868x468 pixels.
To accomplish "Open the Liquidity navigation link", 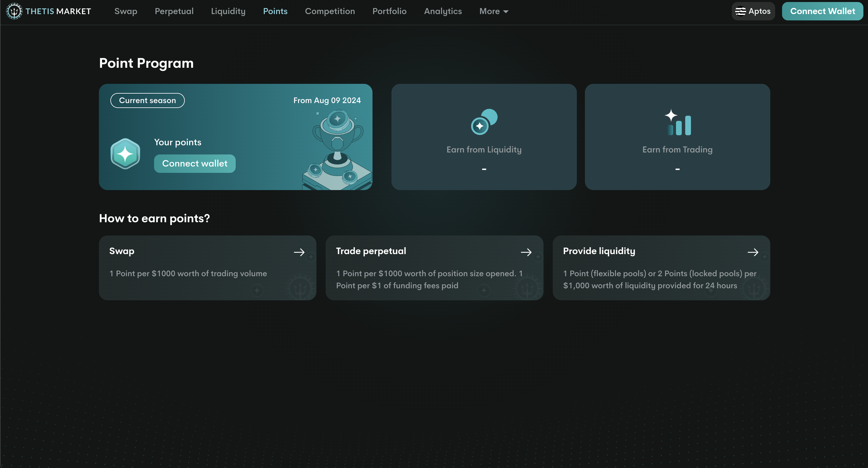I will pos(228,11).
